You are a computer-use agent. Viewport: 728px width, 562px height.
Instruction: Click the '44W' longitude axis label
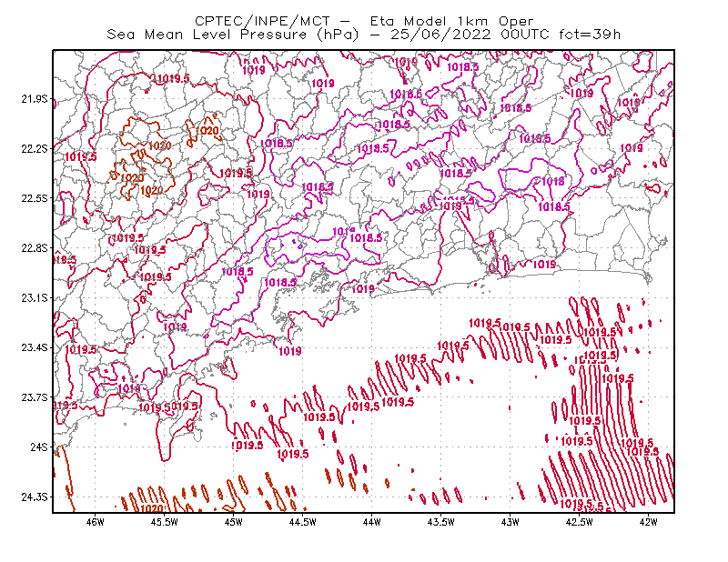click(x=372, y=522)
